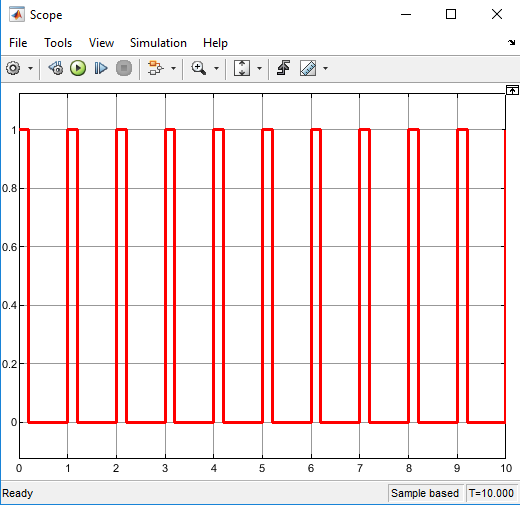Image resolution: width=520 pixels, height=505 pixels.
Task: Open Configuration Properties gear icon
Action: pyautogui.click(x=13, y=68)
